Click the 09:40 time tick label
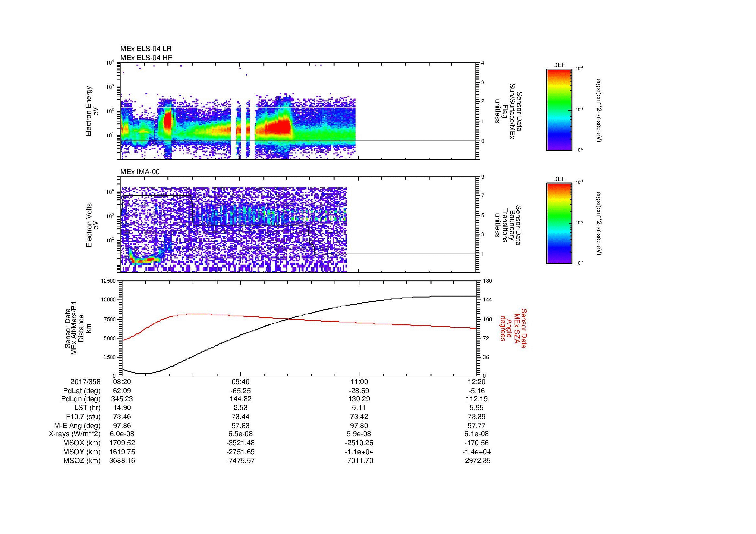This screenshot has width=756, height=534. (241, 382)
